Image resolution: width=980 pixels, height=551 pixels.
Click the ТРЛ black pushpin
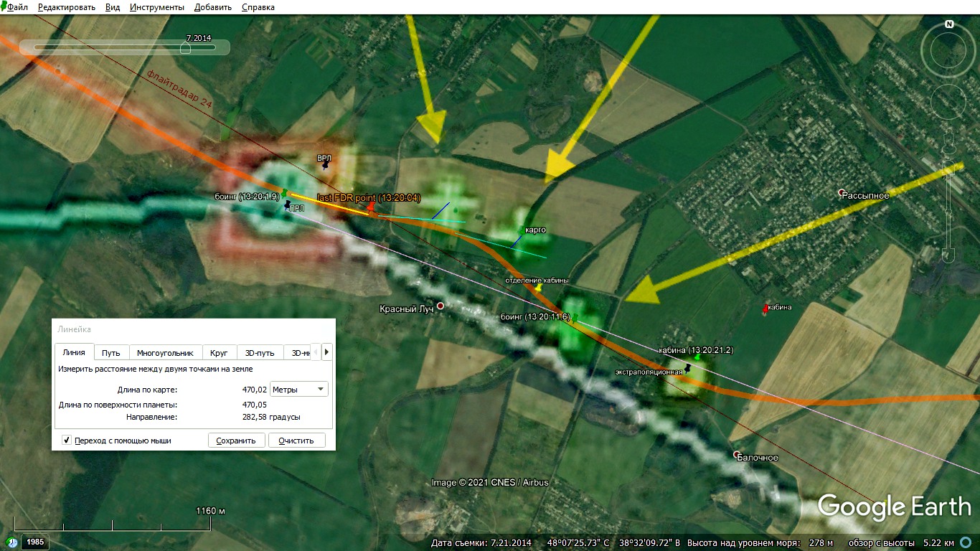(288, 205)
